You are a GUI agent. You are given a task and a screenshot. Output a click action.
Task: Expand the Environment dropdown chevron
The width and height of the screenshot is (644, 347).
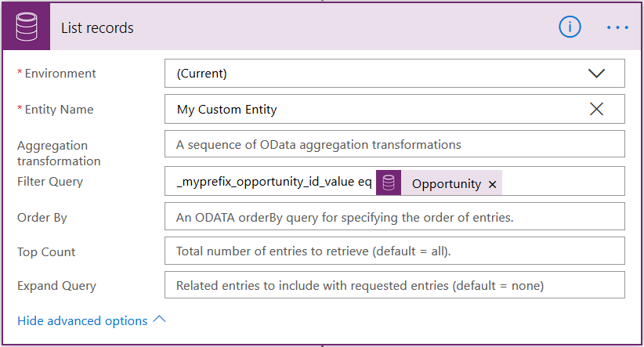click(x=596, y=74)
